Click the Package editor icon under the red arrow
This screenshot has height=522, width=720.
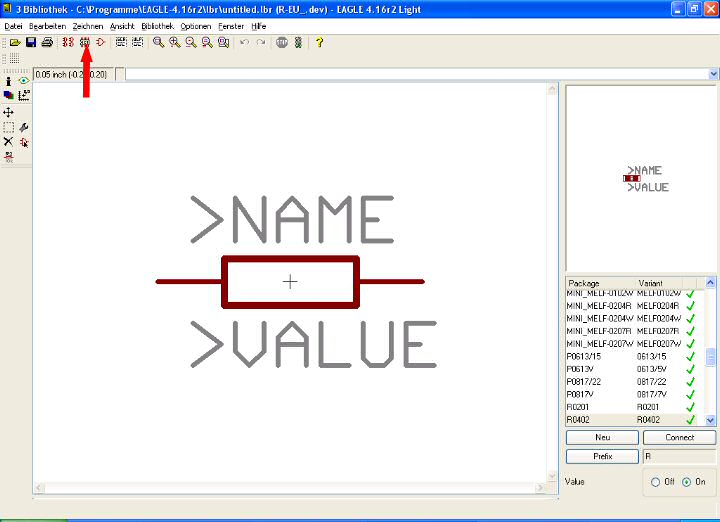click(85, 43)
